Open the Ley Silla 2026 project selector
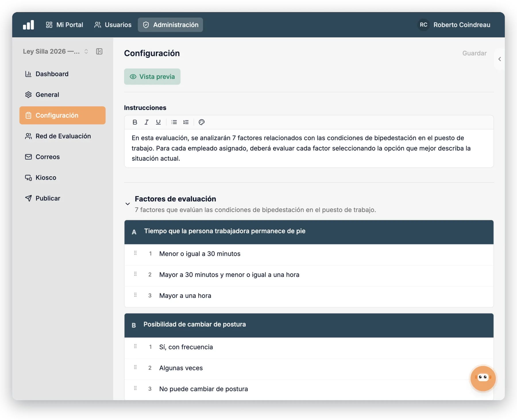The height and width of the screenshot is (420, 517). (56, 51)
